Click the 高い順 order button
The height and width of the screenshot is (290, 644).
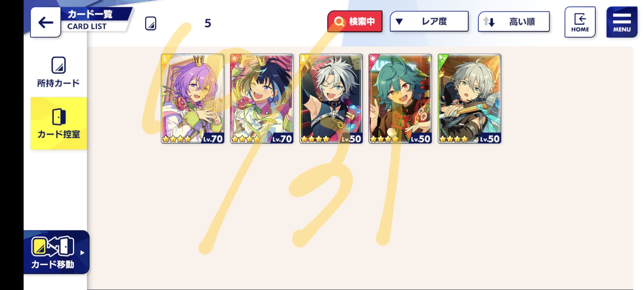[514, 21]
